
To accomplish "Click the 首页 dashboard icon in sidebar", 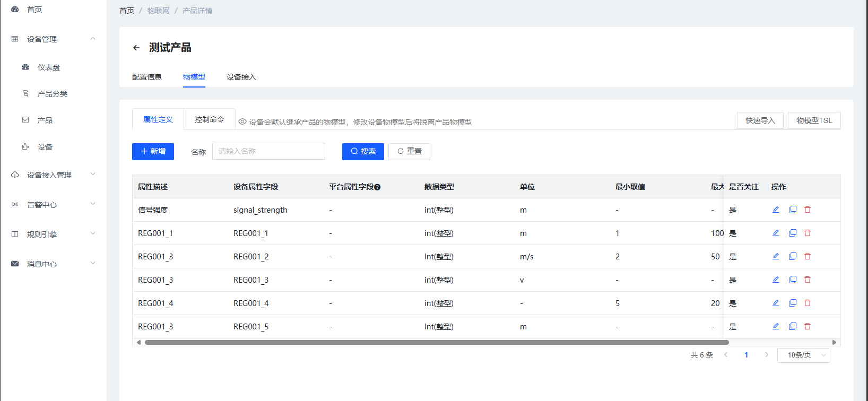I will [x=15, y=10].
